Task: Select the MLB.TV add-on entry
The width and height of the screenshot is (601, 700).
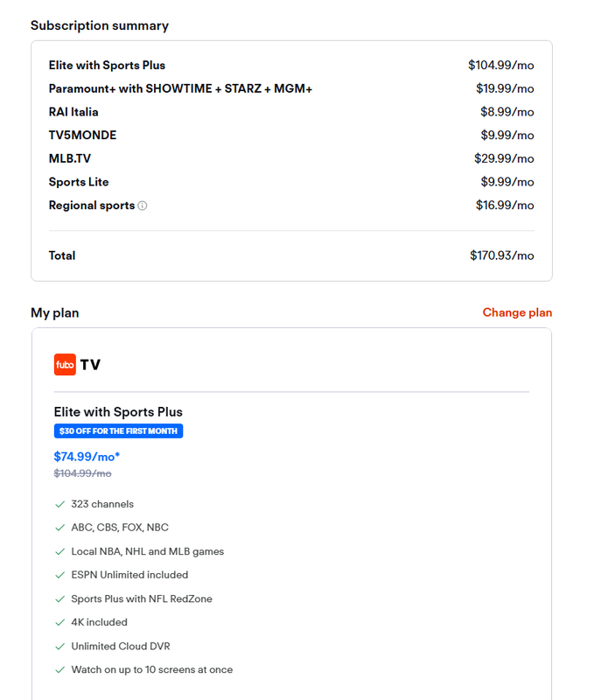Action: click(x=70, y=158)
